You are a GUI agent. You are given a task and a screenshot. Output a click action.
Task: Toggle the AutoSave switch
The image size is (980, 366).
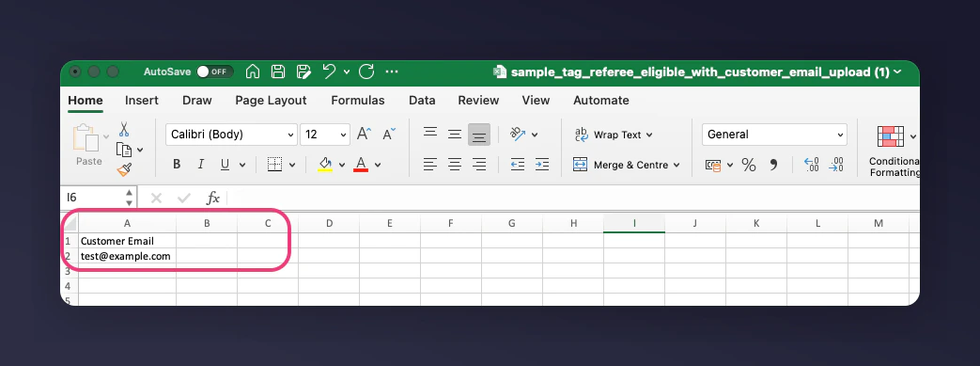(214, 72)
